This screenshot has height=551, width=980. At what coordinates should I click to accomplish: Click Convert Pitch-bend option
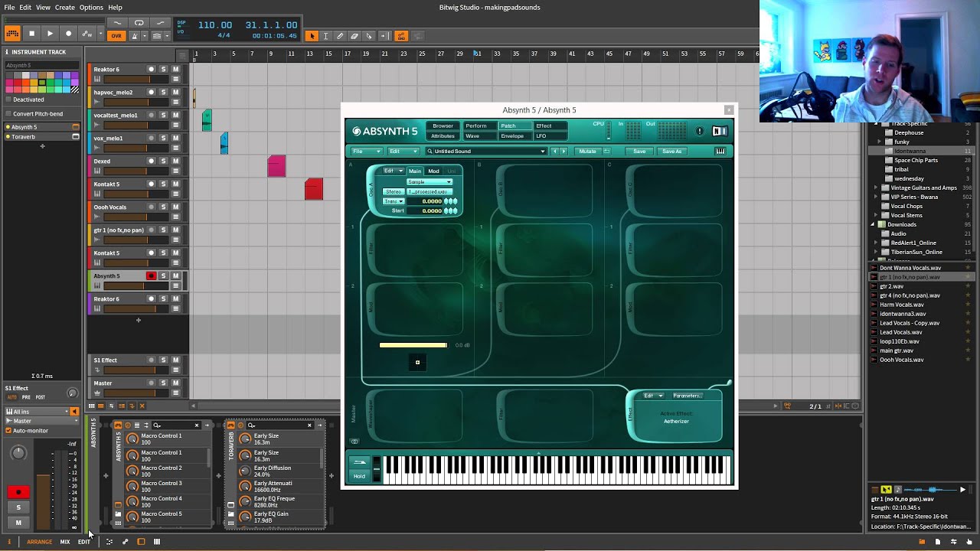(x=38, y=113)
